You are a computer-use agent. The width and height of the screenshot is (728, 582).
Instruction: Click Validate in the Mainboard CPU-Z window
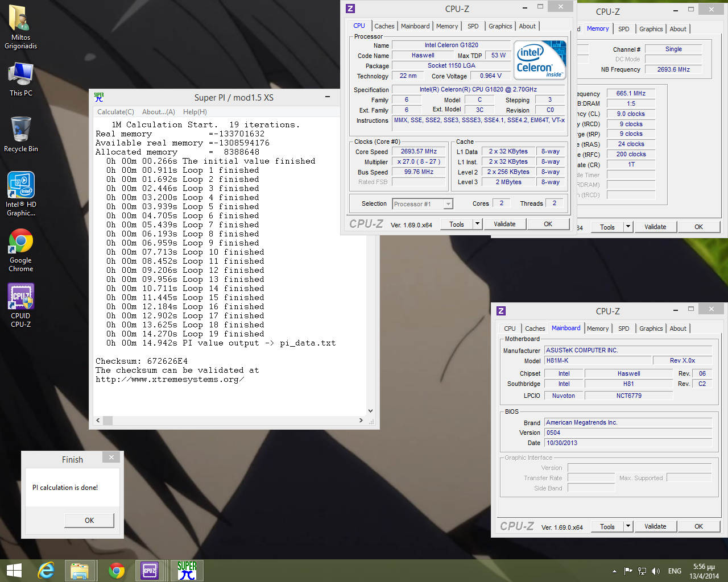tap(655, 527)
